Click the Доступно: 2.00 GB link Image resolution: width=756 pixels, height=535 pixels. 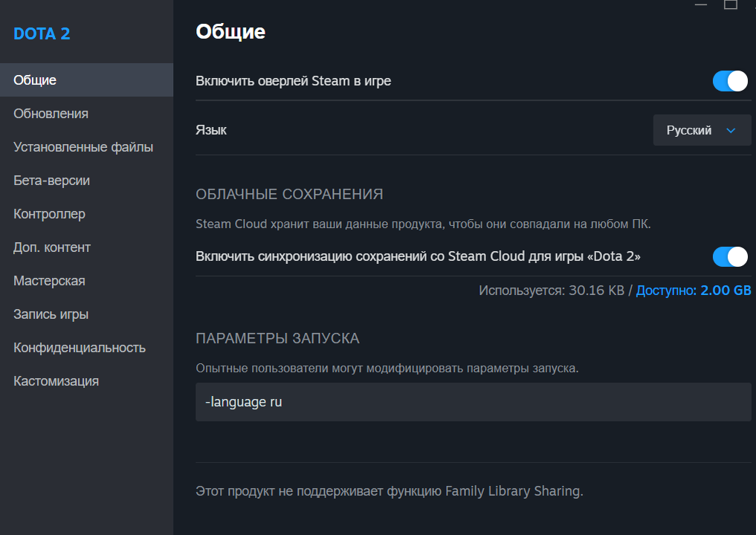click(694, 291)
